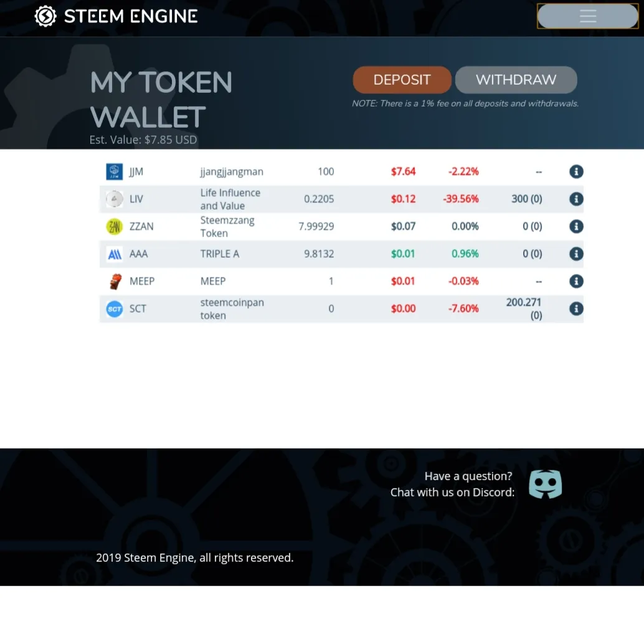
Task: Click SCT stake value 200.271 (0)
Action: [524, 308]
